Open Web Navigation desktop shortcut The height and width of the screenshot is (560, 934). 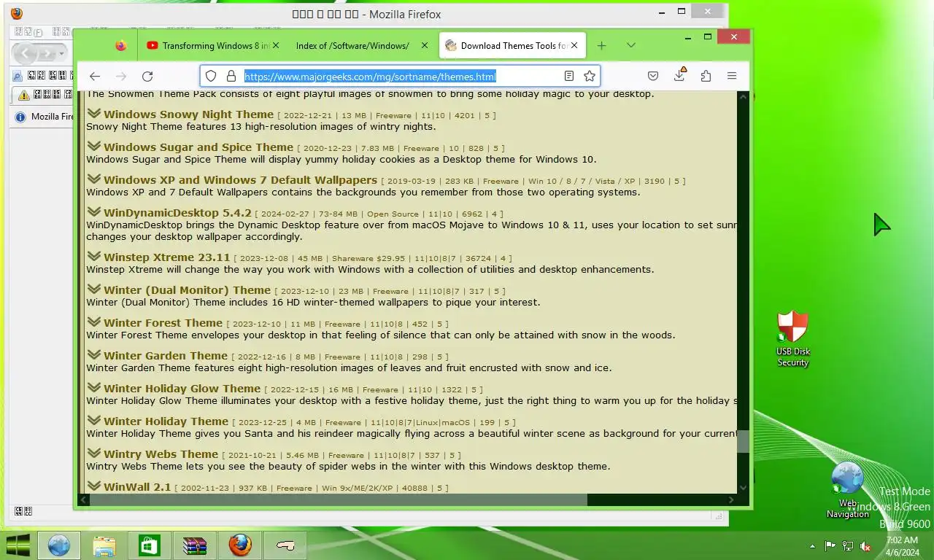click(848, 490)
